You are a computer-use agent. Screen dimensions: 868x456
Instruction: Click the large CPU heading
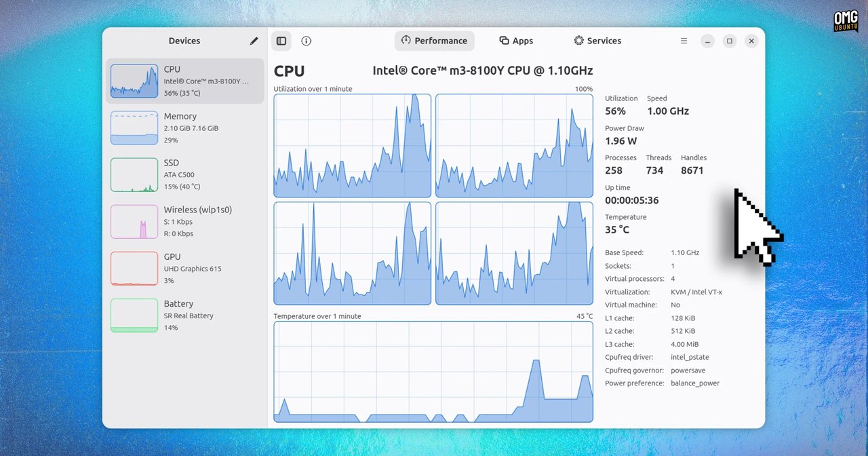tap(290, 71)
